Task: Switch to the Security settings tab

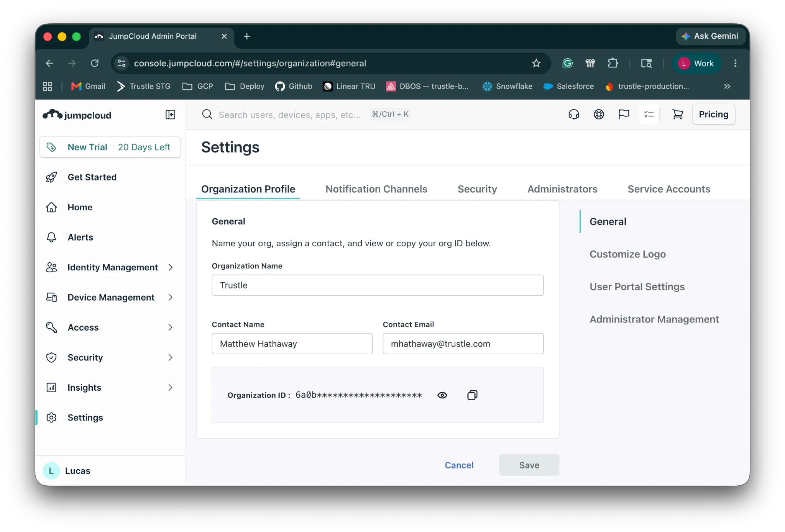Action: tap(477, 189)
